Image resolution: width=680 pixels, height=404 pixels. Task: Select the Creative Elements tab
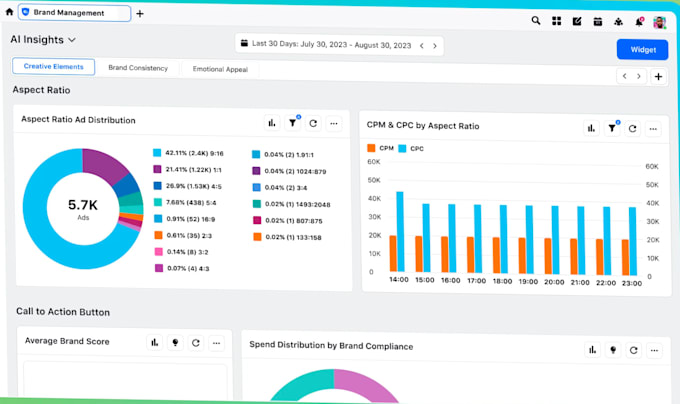[x=53, y=66]
